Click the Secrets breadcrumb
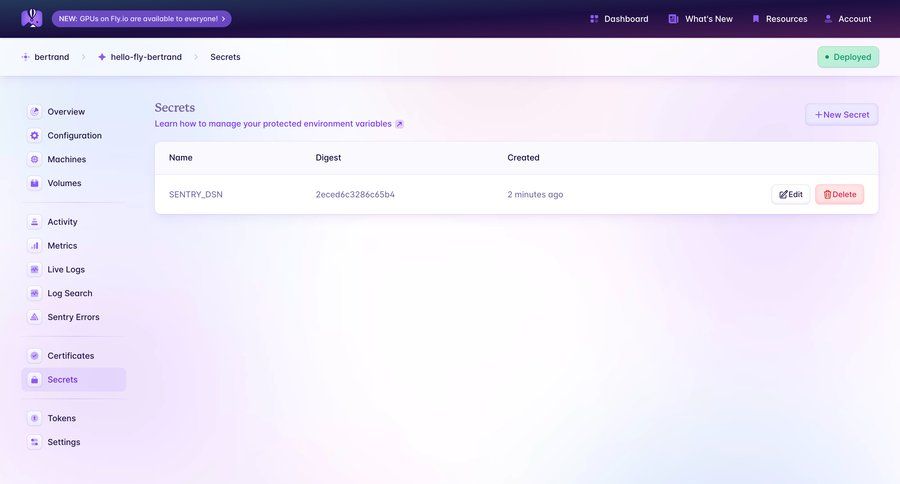Viewport: 900px width, 484px height. (x=225, y=57)
